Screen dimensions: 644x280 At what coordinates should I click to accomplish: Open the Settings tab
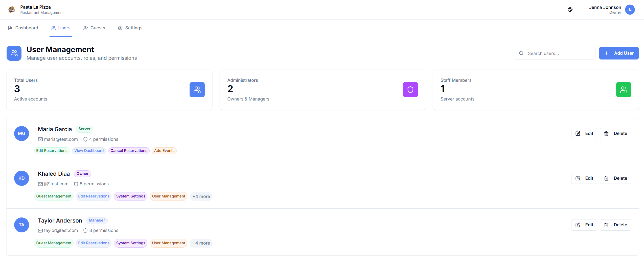tap(130, 28)
